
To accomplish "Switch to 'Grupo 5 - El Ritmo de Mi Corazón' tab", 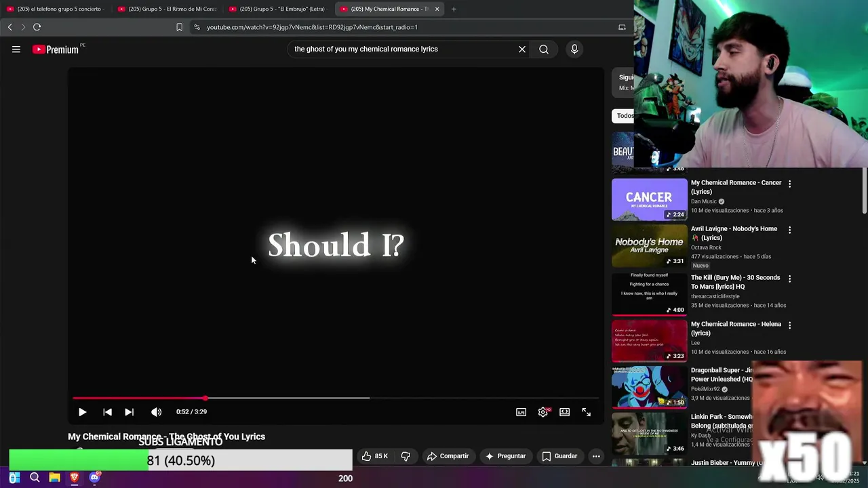I will point(166,9).
